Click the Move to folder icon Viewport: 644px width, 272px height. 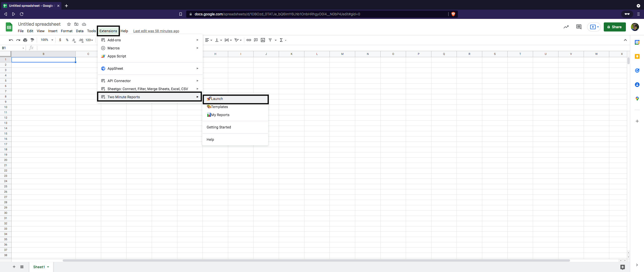[x=76, y=24]
